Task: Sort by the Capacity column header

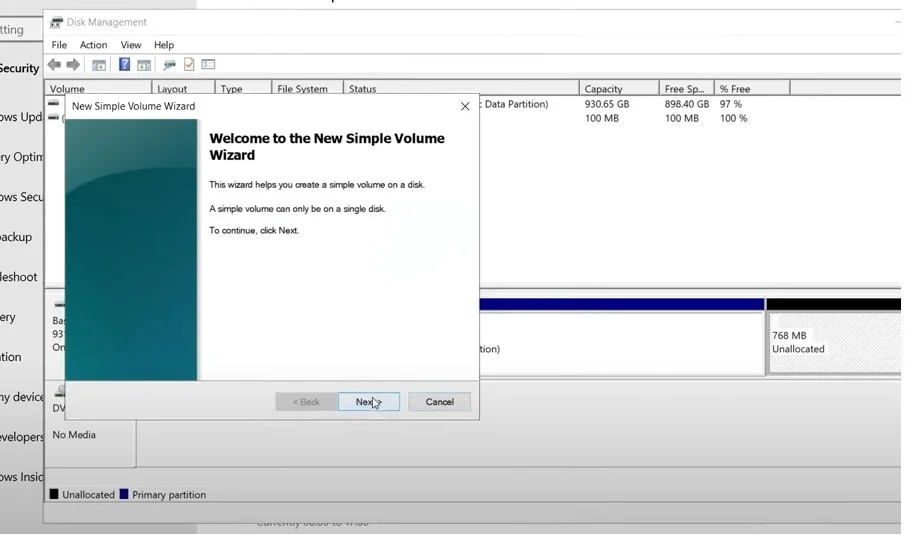Action: (x=619, y=89)
